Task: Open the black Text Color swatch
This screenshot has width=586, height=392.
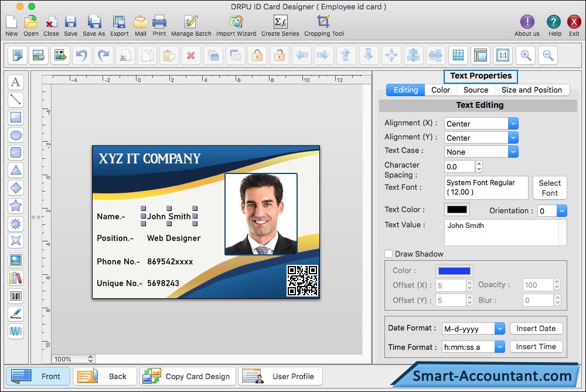Action: point(457,210)
